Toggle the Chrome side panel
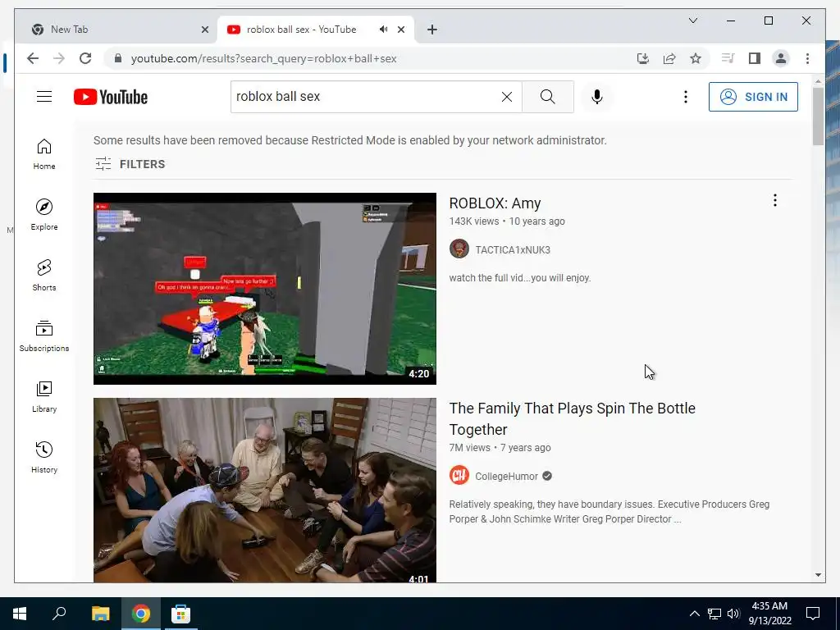 pyautogui.click(x=755, y=58)
